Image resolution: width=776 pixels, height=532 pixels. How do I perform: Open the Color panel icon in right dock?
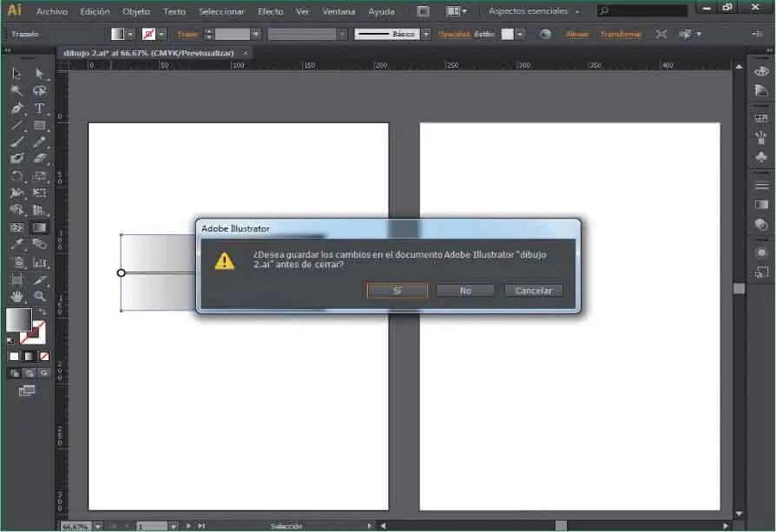click(x=761, y=72)
